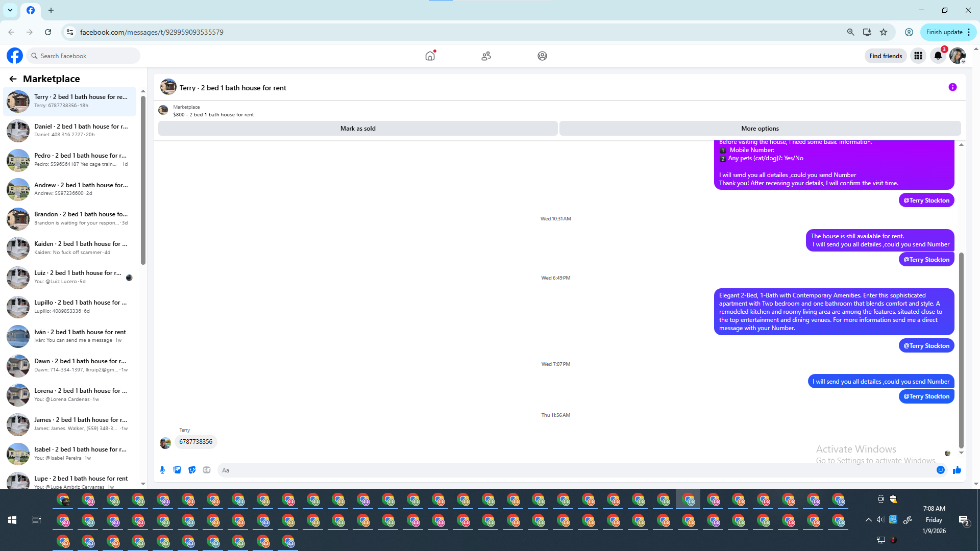Click the voice clip microphone icon
The image size is (980, 551).
click(x=162, y=470)
